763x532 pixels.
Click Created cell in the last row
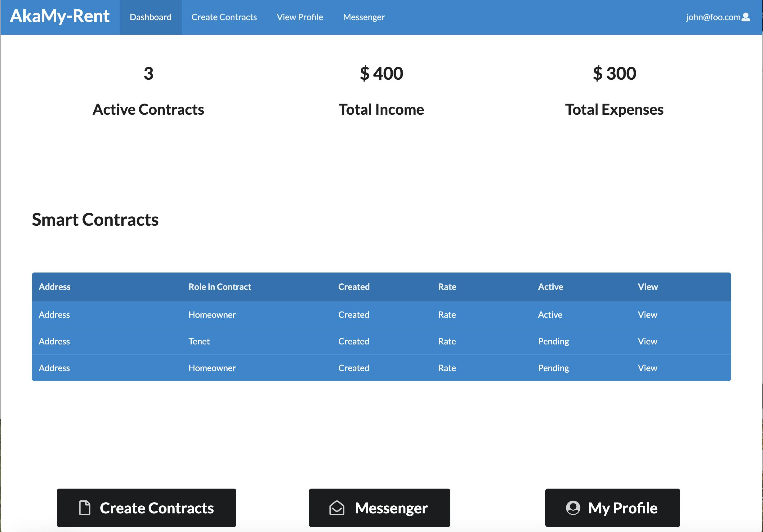[x=354, y=368]
